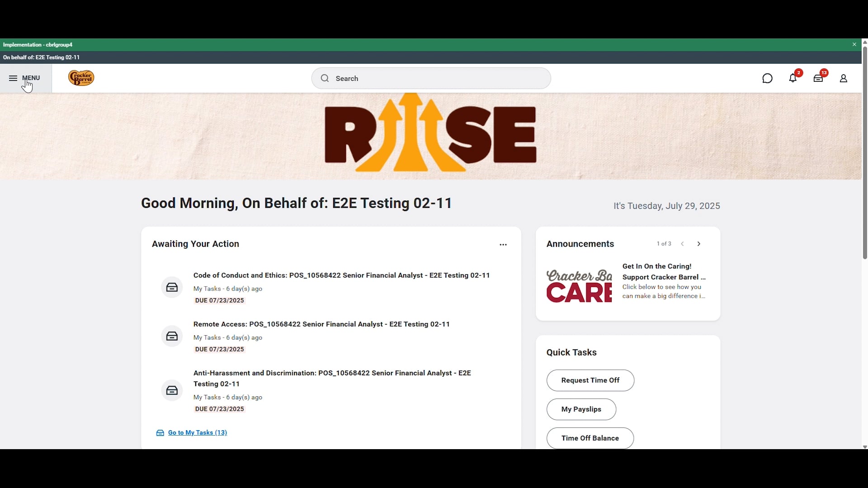Image resolution: width=868 pixels, height=488 pixels.
Task: Open the profile avatar icon
Action: pos(844,79)
